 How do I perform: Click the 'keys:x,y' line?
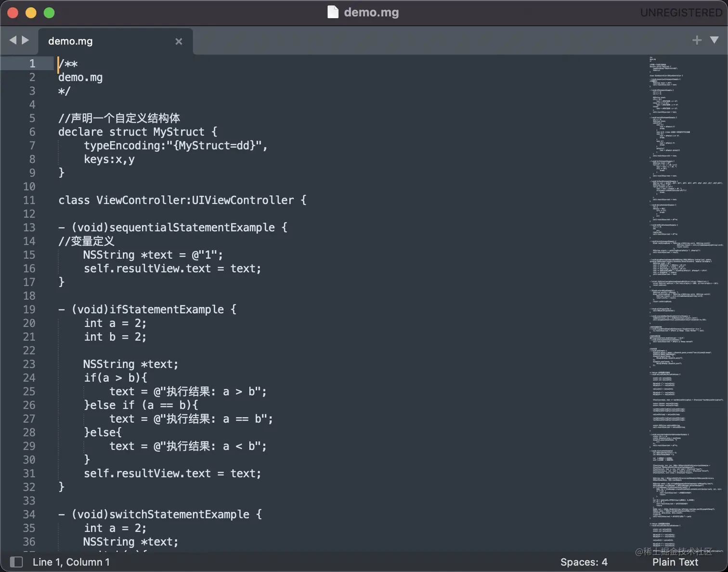coord(109,160)
